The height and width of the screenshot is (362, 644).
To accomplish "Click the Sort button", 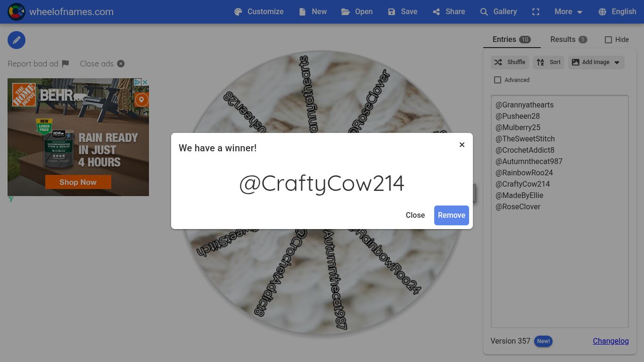I will click(548, 62).
